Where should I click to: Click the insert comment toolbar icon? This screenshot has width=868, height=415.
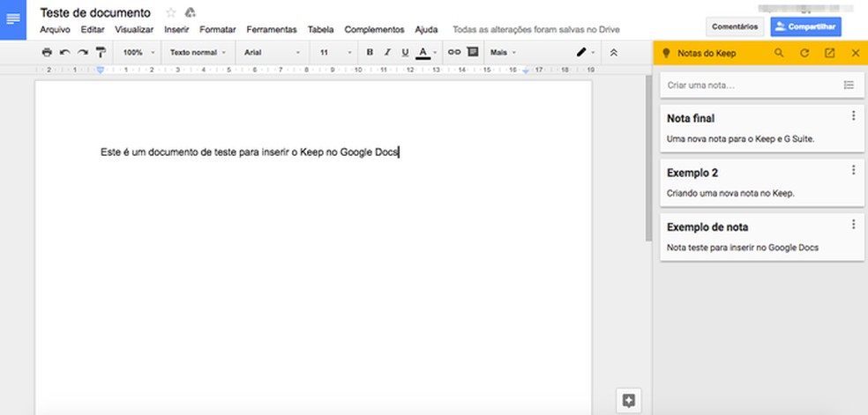(x=472, y=52)
